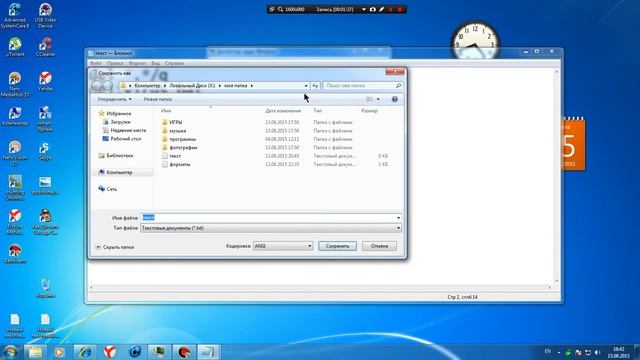The width and height of the screenshot is (640, 360).
Task: Open Yandex Browser taskbar icon
Action: pyautogui.click(x=109, y=352)
